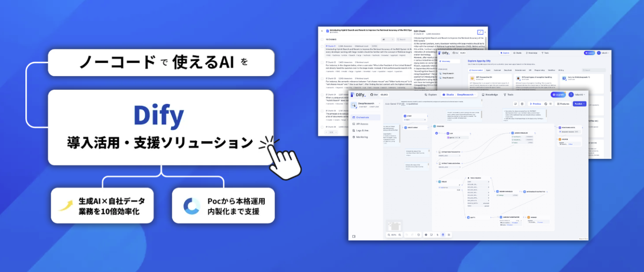
Task: Click the sidebar collapse icon at bottom left
Action: click(x=353, y=236)
